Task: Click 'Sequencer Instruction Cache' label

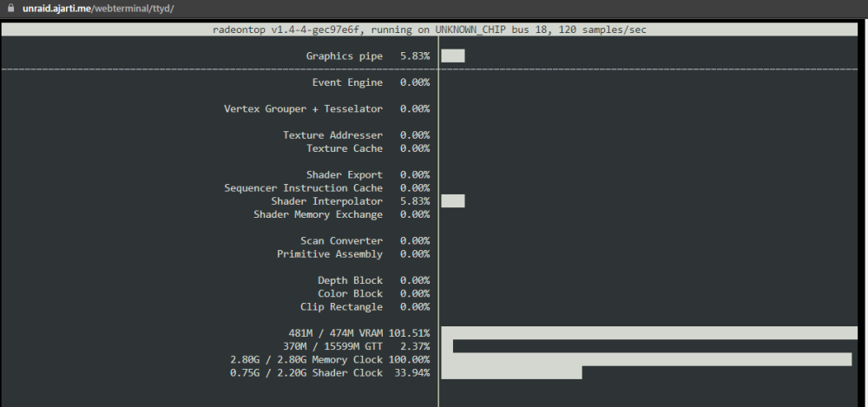Action: pos(303,188)
